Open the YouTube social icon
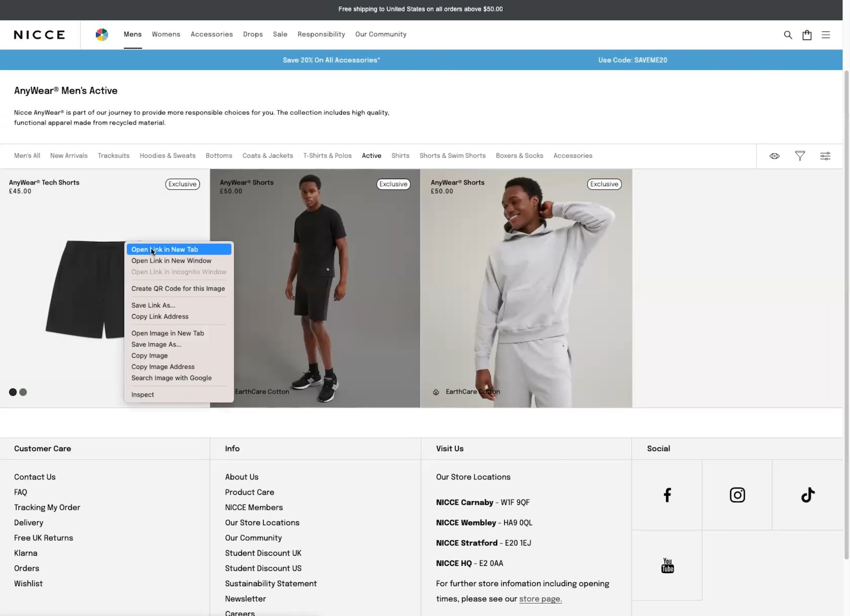The width and height of the screenshot is (850, 616). [667, 565]
